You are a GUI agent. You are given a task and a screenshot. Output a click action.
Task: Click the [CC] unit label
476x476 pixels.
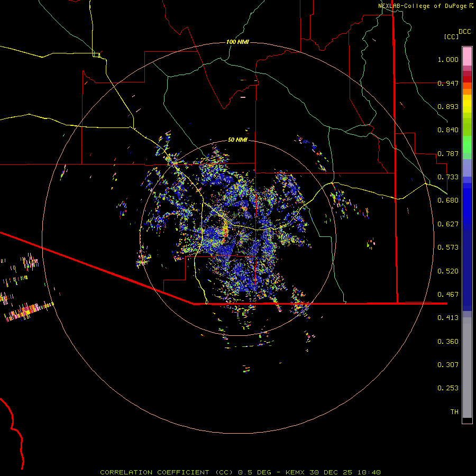(x=452, y=36)
